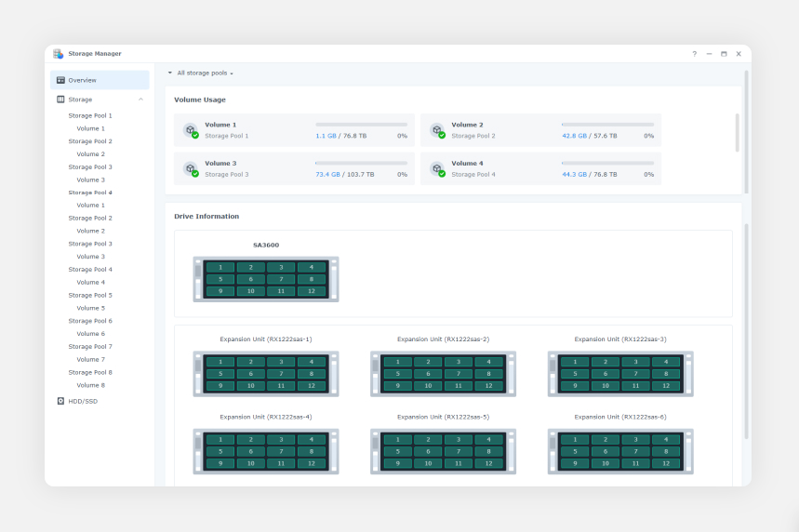The height and width of the screenshot is (532, 799).
Task: Select Storage Pool 5 in the sidebar
Action: [x=90, y=295]
